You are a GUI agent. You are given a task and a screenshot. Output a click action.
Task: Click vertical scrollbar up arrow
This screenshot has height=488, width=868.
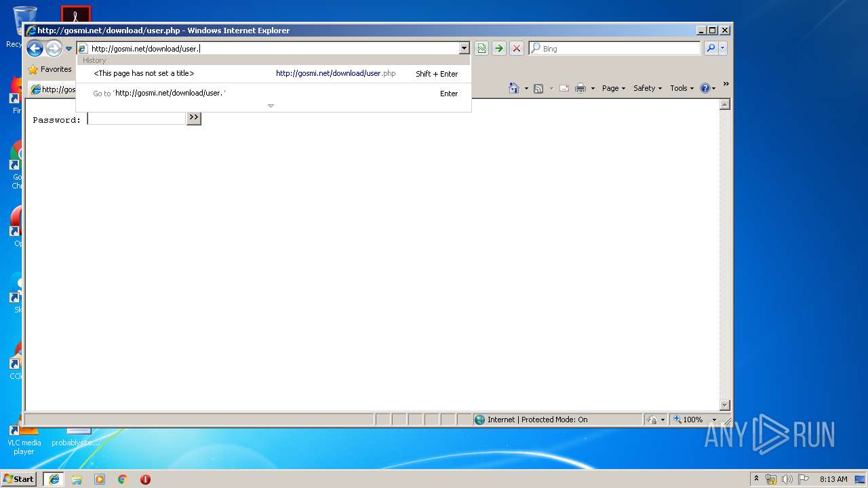click(x=724, y=104)
